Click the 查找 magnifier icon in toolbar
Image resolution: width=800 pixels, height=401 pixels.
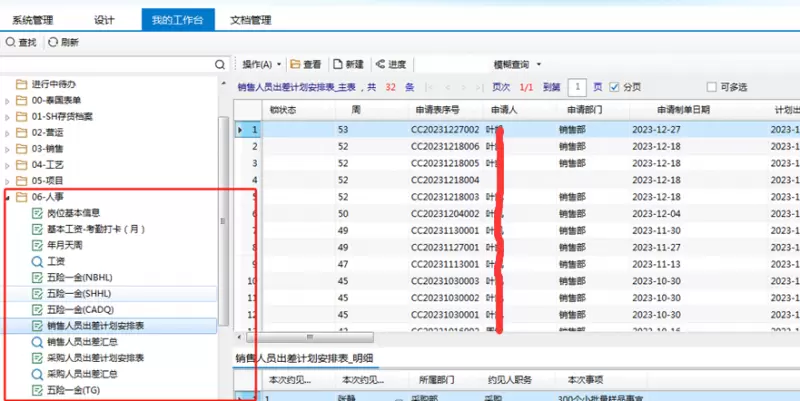click(x=11, y=42)
